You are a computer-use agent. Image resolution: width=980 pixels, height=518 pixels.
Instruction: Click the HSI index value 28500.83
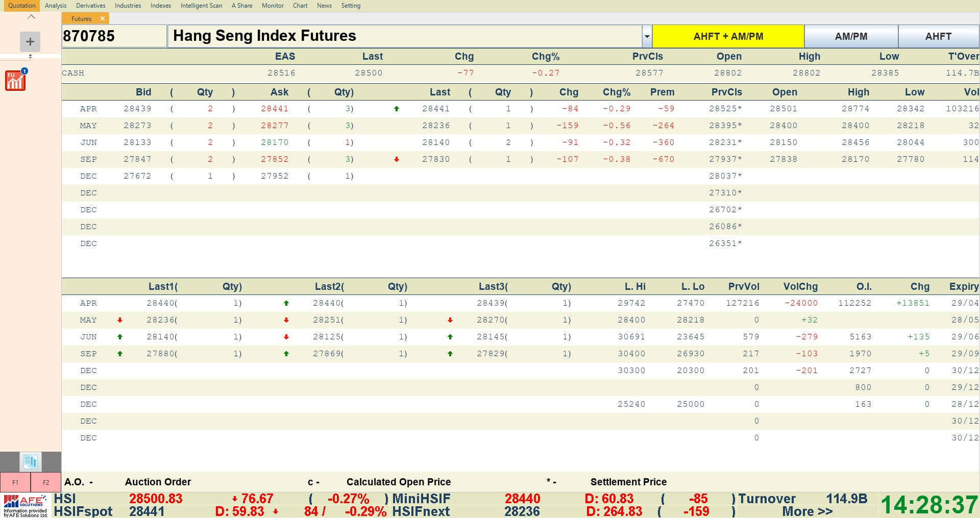click(x=156, y=499)
